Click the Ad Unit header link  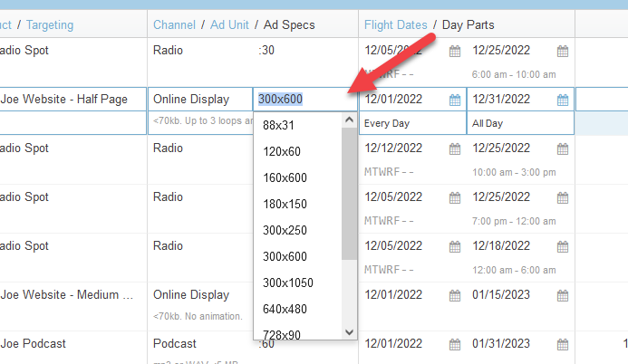click(229, 24)
